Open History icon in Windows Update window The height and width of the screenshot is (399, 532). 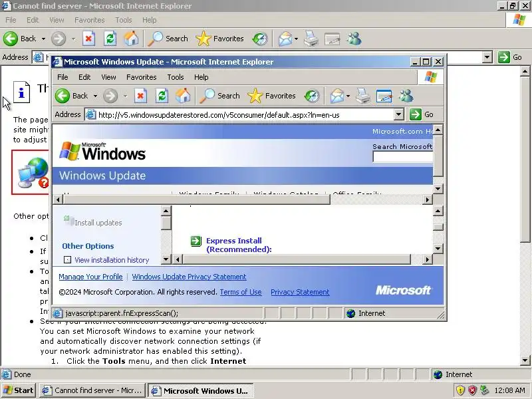coord(311,96)
